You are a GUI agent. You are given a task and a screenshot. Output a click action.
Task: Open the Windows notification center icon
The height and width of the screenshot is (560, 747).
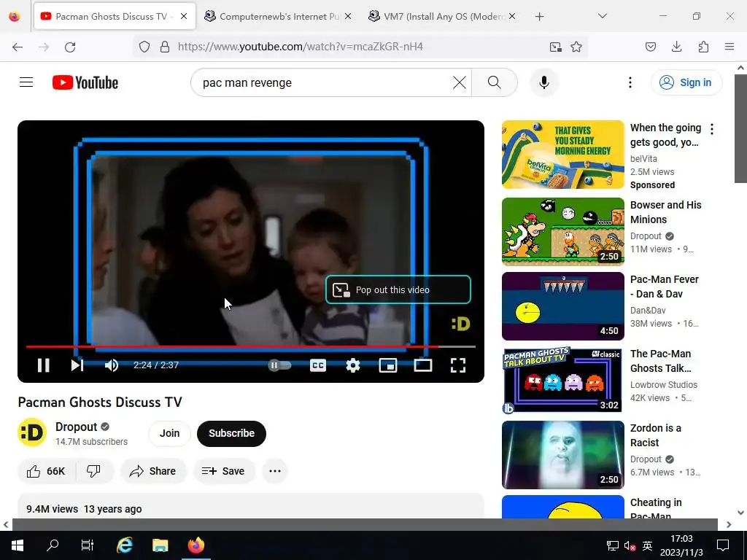(x=723, y=545)
